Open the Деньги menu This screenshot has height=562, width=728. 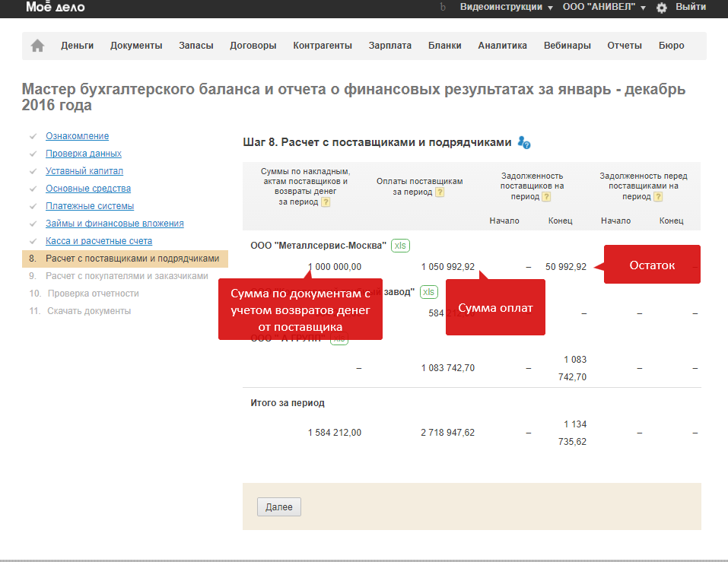[77, 46]
